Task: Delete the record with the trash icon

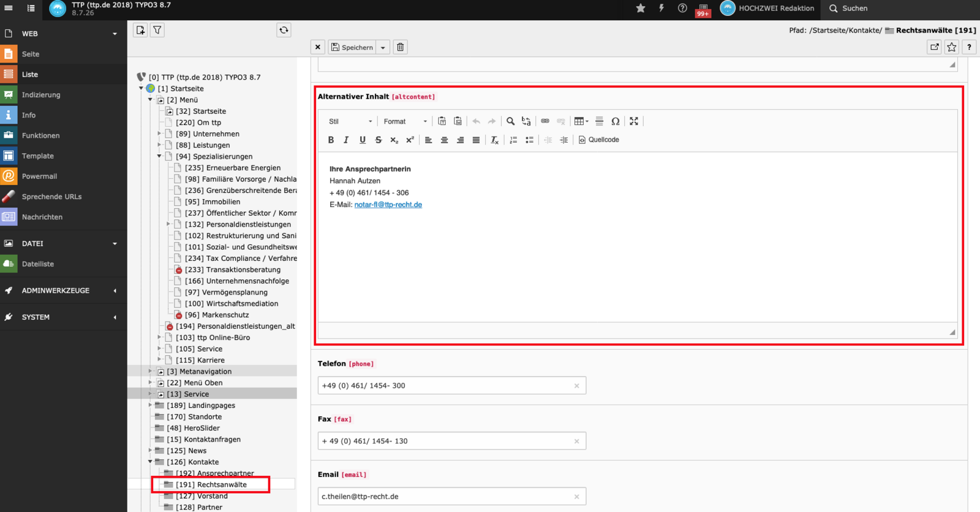Action: click(x=400, y=47)
